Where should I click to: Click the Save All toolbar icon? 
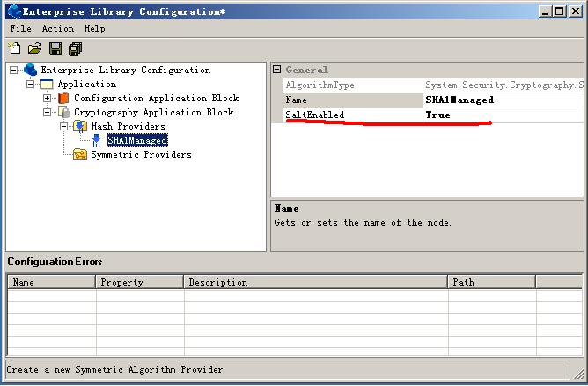pos(75,48)
